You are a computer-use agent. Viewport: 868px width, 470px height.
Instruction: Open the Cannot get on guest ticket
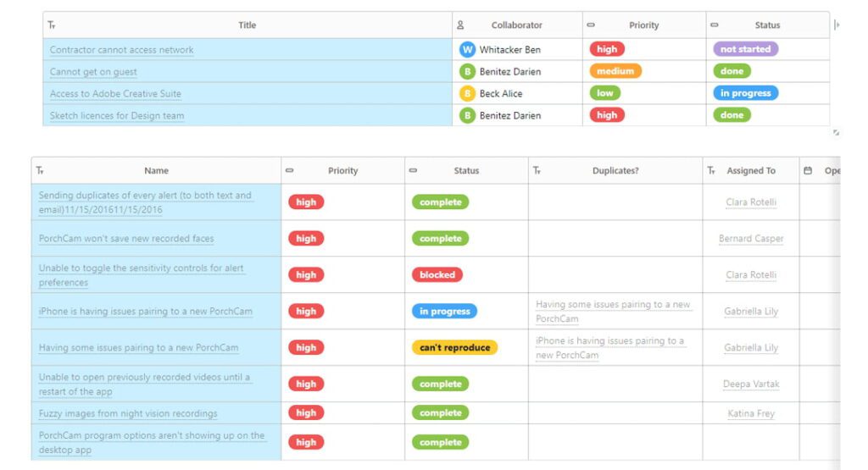point(93,72)
